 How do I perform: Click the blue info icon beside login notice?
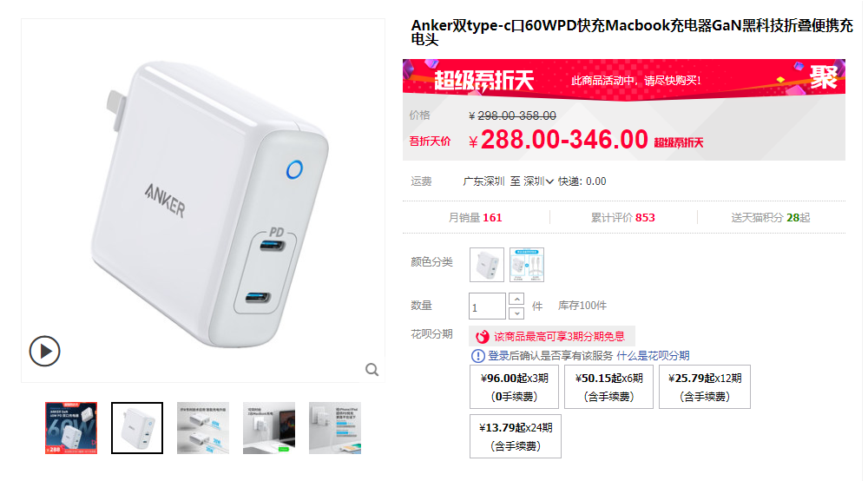[x=477, y=356]
